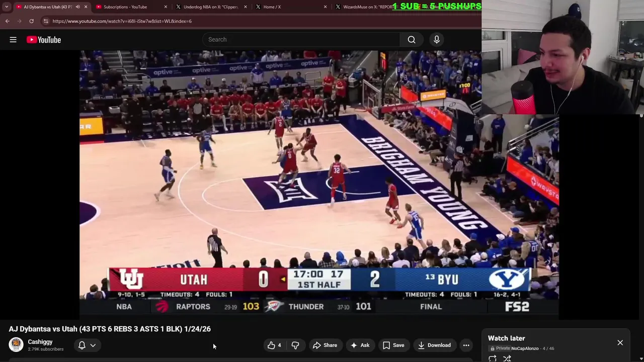644x362 pixels.
Task: Reload the page
Action: pyautogui.click(x=31, y=21)
